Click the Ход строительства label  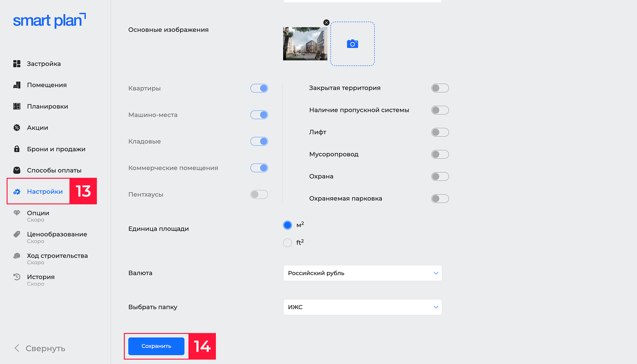(58, 256)
